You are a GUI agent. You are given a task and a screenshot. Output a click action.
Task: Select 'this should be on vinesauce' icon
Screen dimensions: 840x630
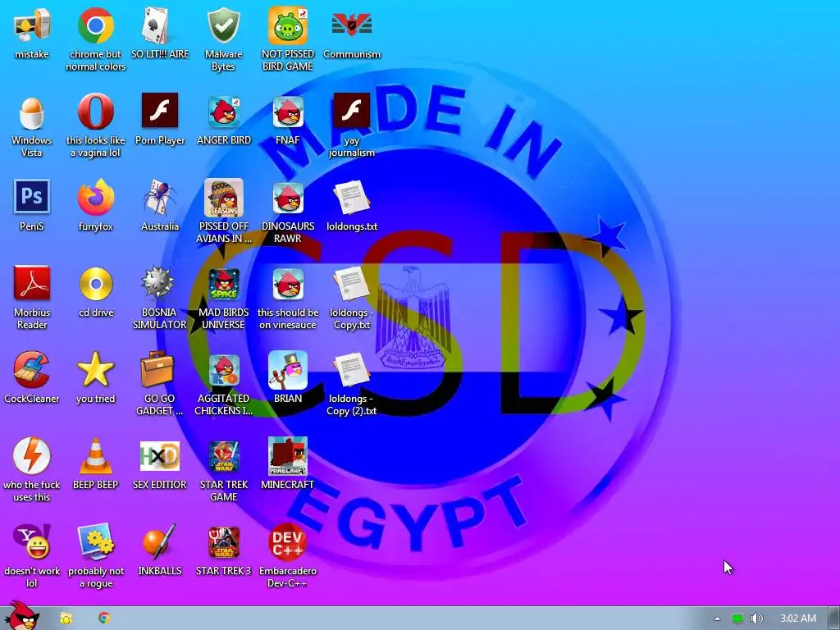pos(288,284)
